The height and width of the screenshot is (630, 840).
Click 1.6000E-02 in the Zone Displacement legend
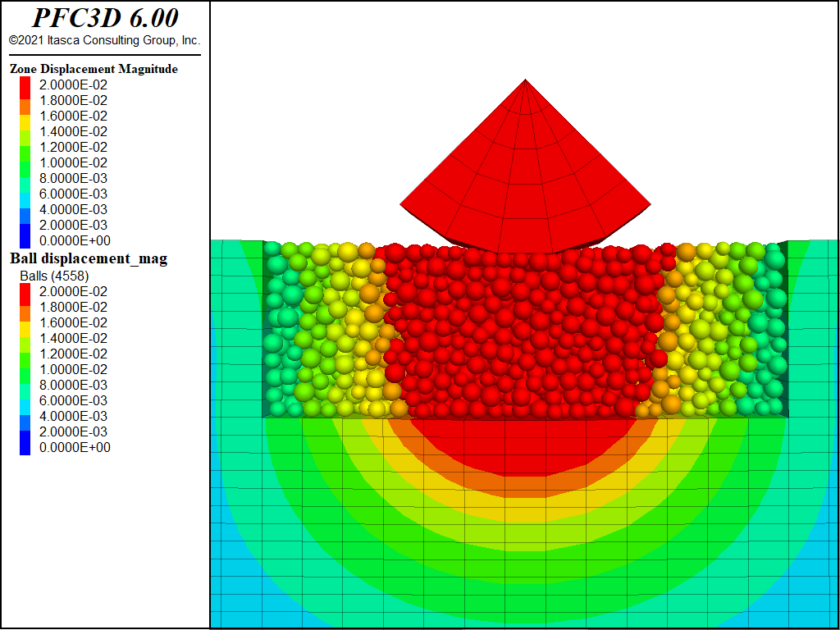pyautogui.click(x=73, y=116)
